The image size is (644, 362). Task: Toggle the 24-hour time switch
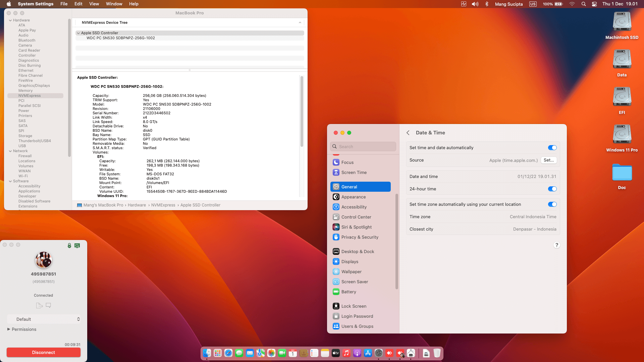552,189
